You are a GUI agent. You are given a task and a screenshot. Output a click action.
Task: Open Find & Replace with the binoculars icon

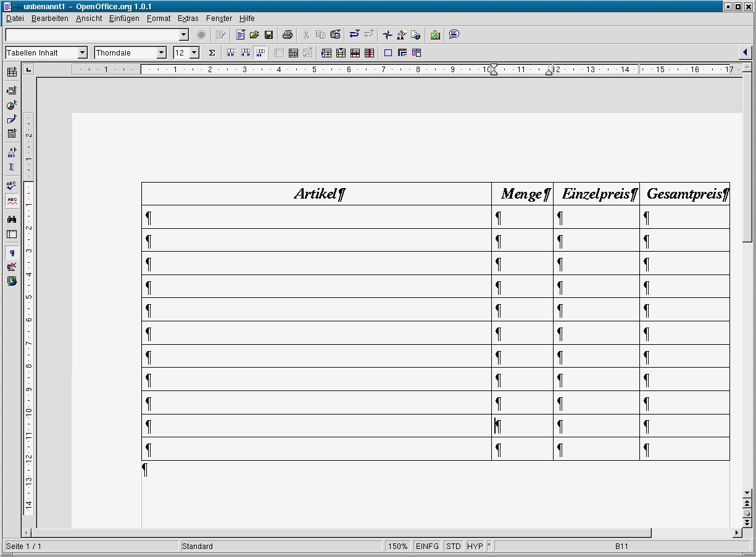pyautogui.click(x=12, y=219)
